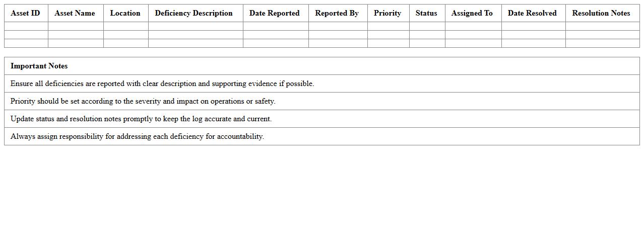Click the Priority column header
Viewport: 644px width, 252px height.
coord(387,13)
